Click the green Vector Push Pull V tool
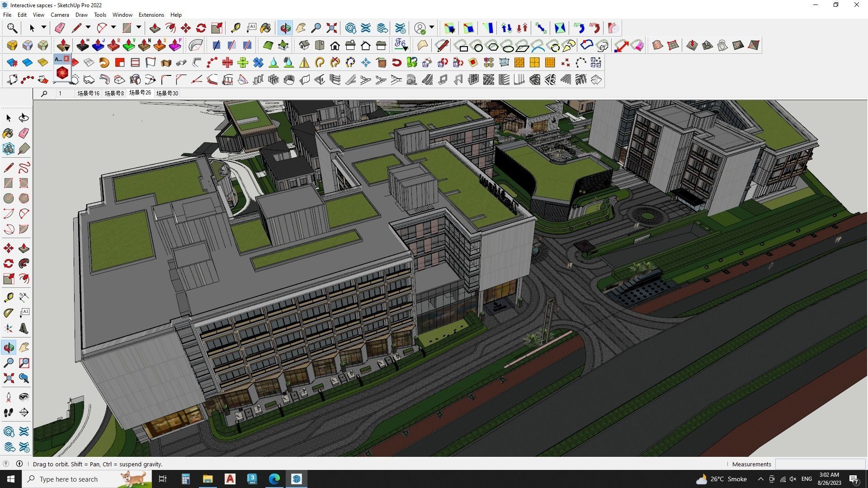Image resolution: width=868 pixels, height=488 pixels. click(x=129, y=45)
